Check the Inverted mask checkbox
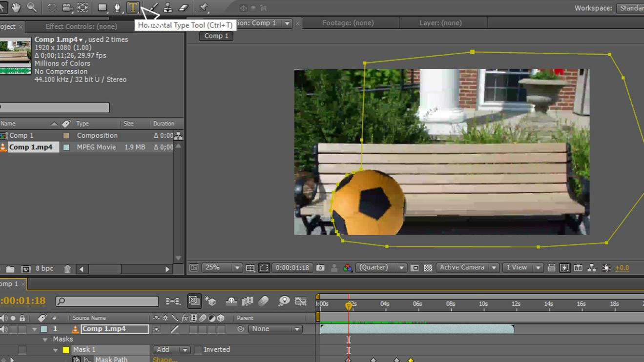This screenshot has width=644, height=362. [198, 350]
